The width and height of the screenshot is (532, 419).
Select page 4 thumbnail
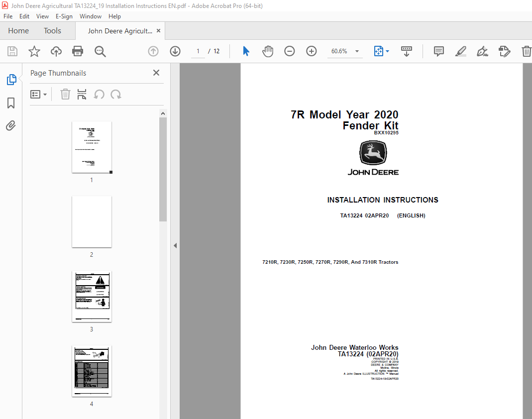[92, 371]
